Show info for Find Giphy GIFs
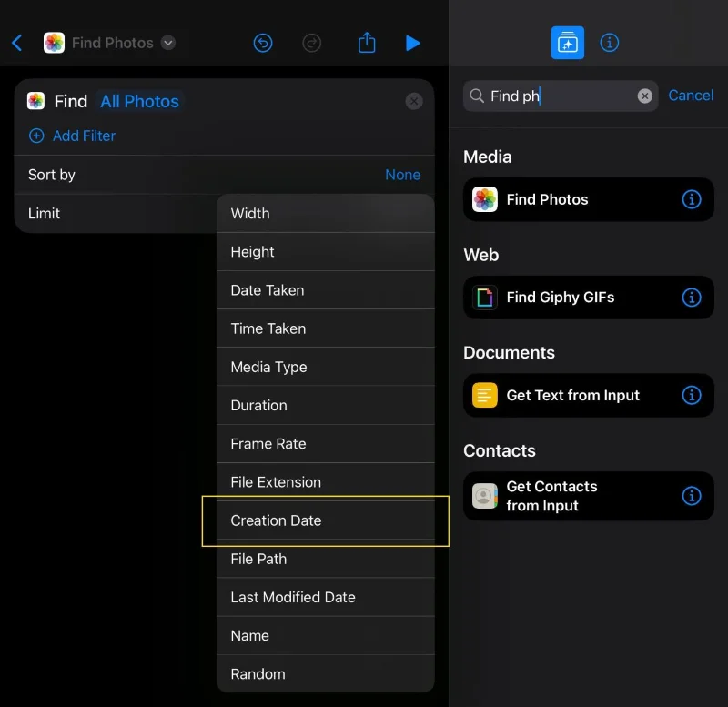 pyautogui.click(x=692, y=298)
